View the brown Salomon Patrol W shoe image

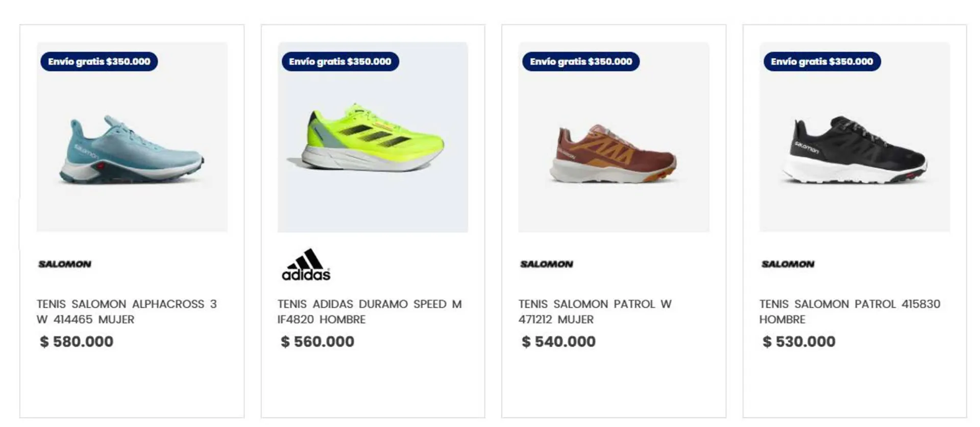[x=614, y=153]
